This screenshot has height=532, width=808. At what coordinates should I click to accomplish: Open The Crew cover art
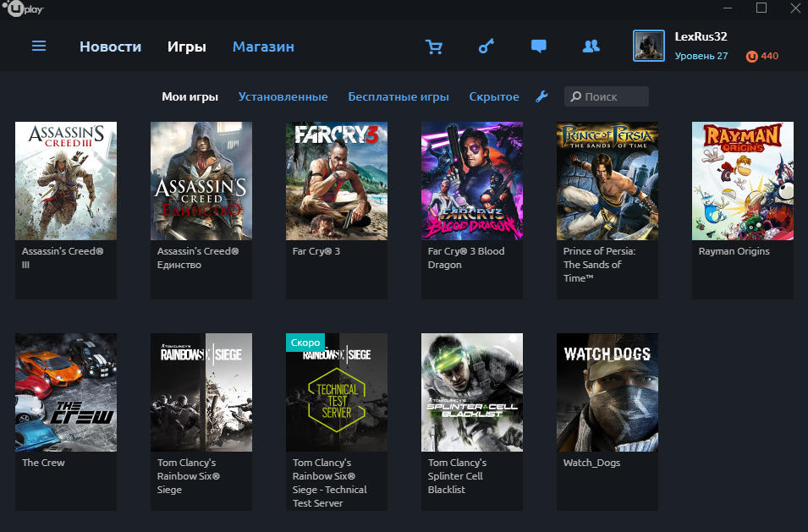pos(66,392)
